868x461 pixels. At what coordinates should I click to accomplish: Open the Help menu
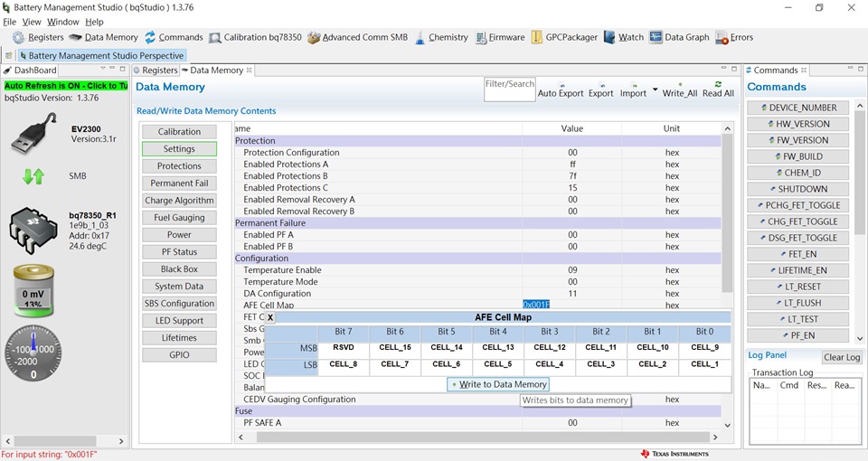(x=94, y=22)
